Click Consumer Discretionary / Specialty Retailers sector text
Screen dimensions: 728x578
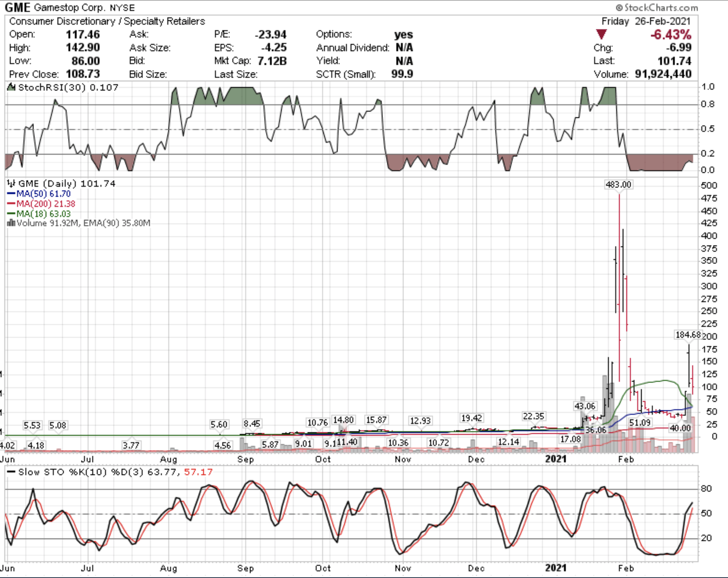[107, 21]
